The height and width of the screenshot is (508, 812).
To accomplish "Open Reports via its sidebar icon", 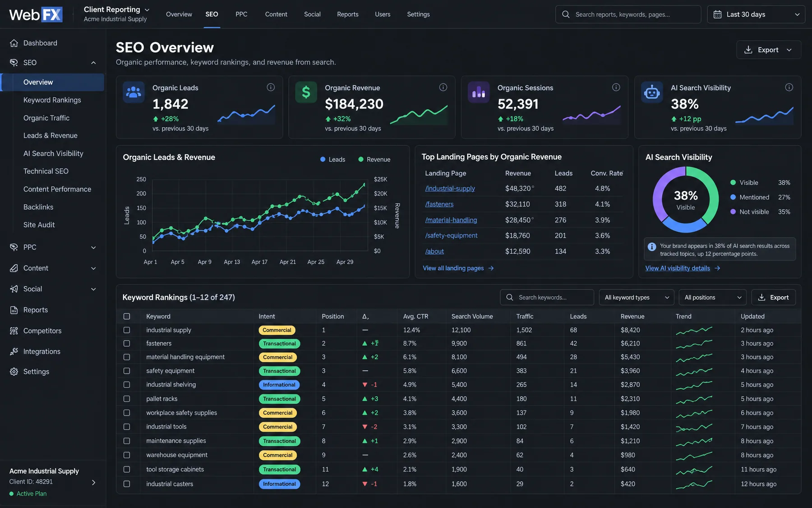I will [x=14, y=310].
